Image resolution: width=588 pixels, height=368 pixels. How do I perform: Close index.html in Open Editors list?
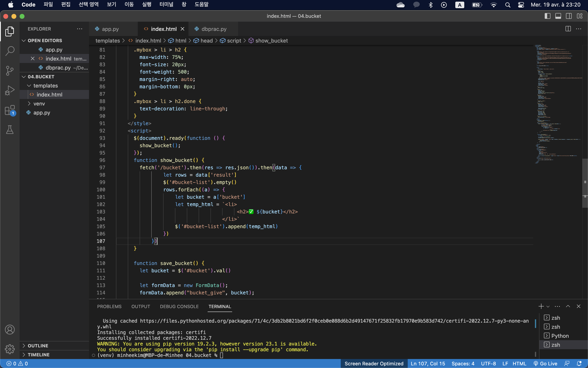click(32, 58)
